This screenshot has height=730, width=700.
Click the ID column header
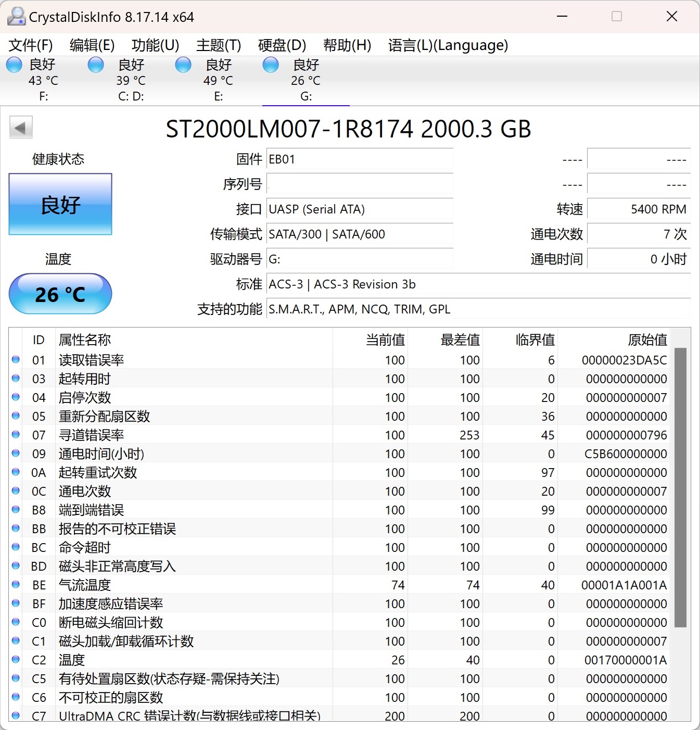click(x=39, y=340)
